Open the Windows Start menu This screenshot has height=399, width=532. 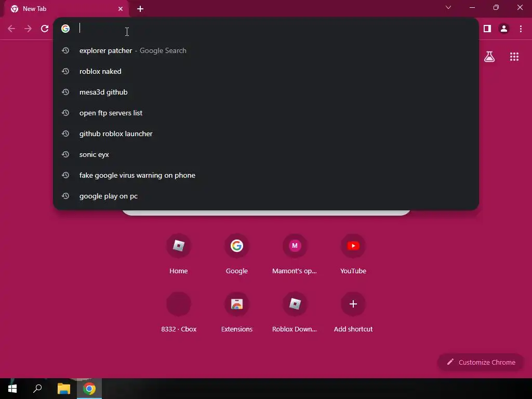[12, 389]
